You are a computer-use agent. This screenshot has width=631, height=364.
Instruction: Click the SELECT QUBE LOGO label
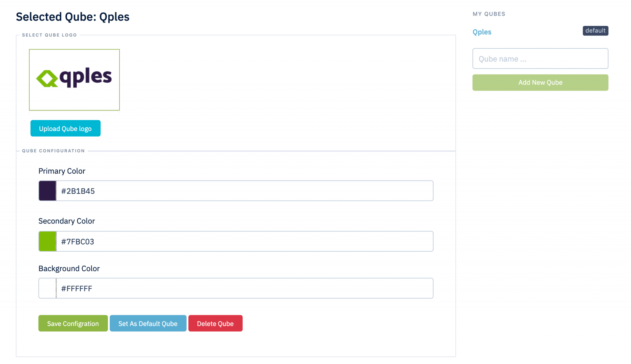tap(50, 35)
